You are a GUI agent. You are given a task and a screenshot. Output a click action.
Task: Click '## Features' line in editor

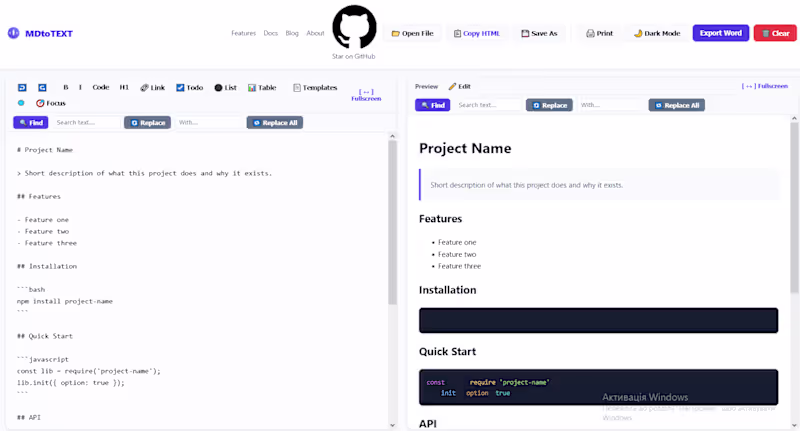[39, 196]
